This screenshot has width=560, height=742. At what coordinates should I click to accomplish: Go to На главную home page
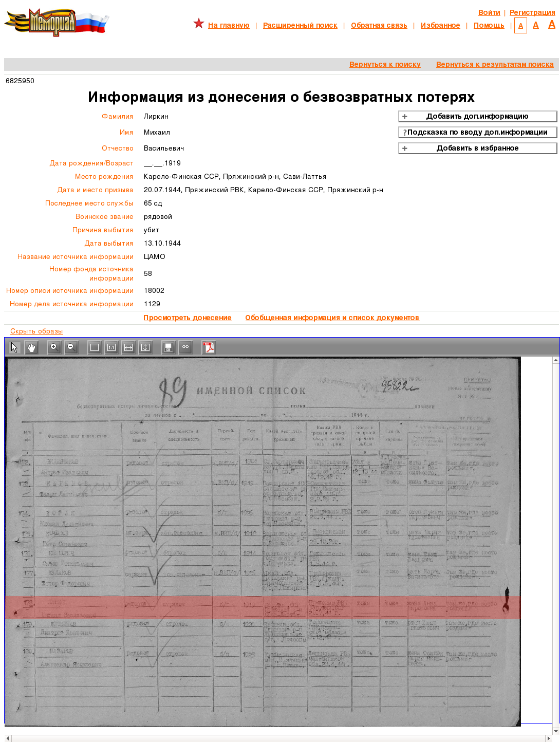tap(229, 25)
